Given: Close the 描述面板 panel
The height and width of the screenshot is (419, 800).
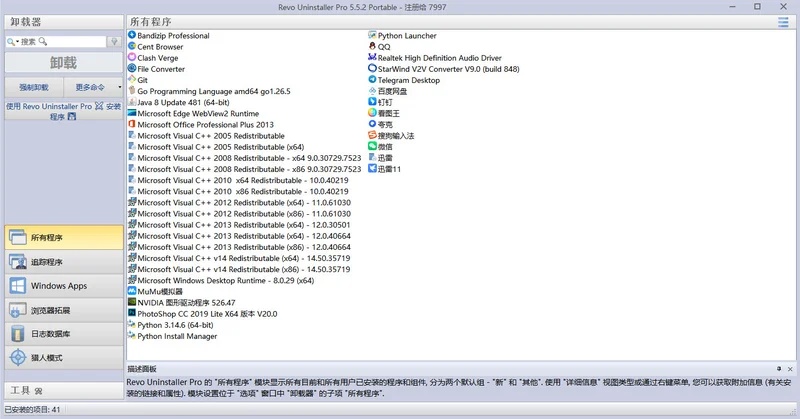Looking at the screenshot, I should [790, 369].
